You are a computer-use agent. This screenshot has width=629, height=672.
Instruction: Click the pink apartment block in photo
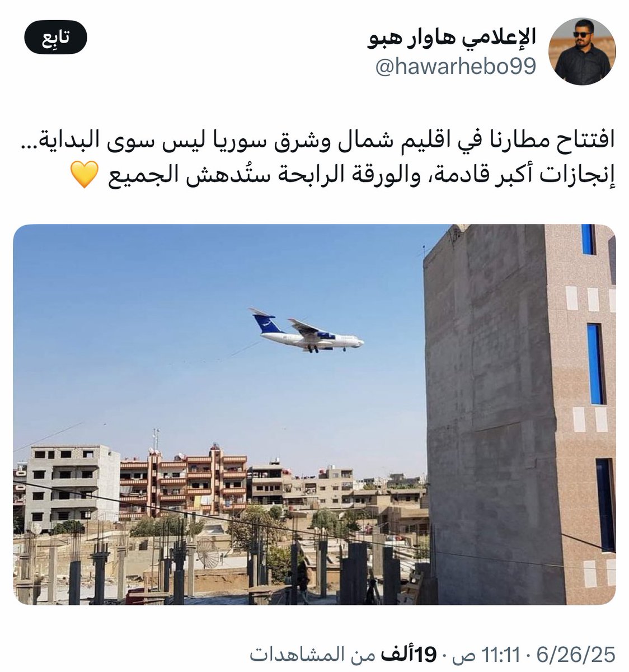coord(184,480)
